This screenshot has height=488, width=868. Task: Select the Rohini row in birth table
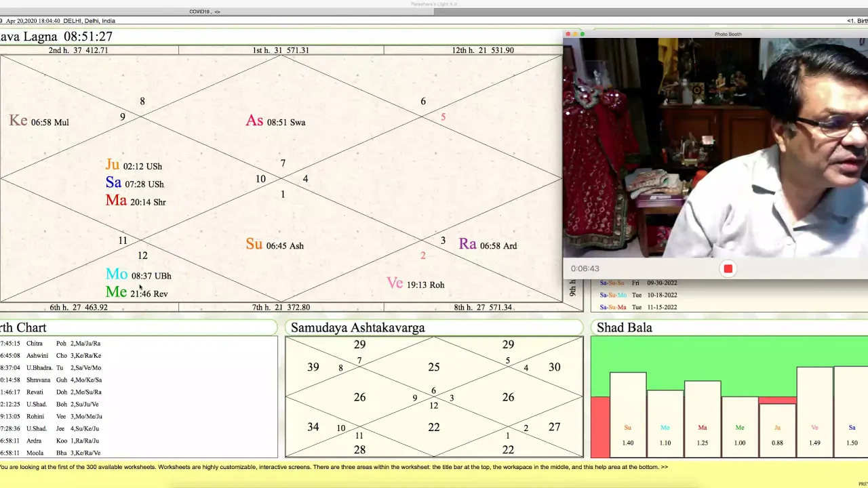[51, 417]
